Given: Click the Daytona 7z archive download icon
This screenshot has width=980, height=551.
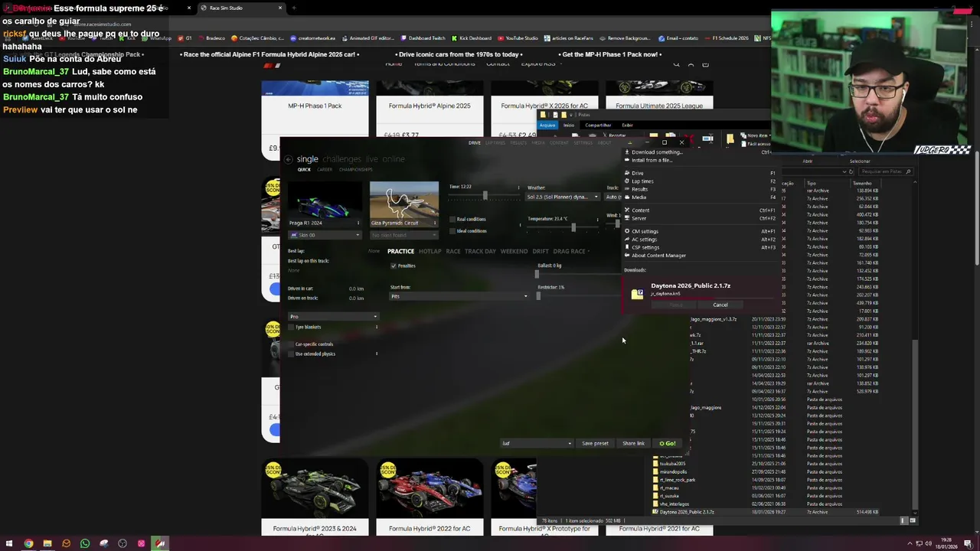Looking at the screenshot, I should pos(637,293).
